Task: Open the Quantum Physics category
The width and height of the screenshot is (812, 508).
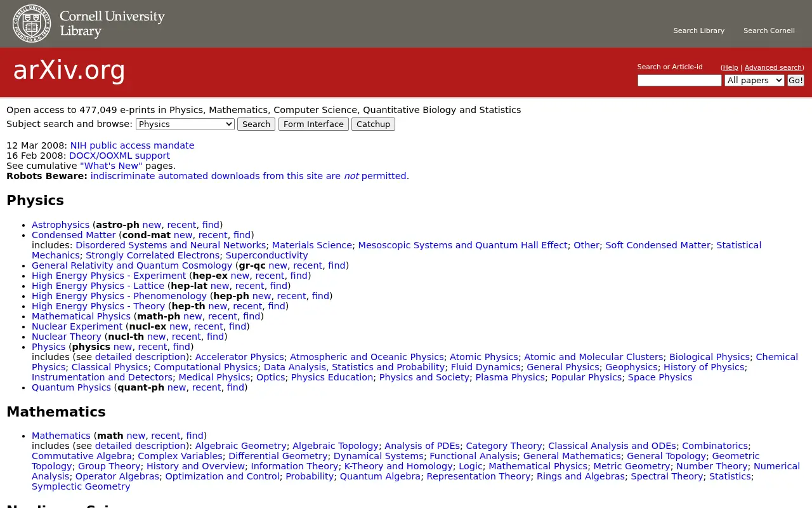Action: click(x=71, y=387)
